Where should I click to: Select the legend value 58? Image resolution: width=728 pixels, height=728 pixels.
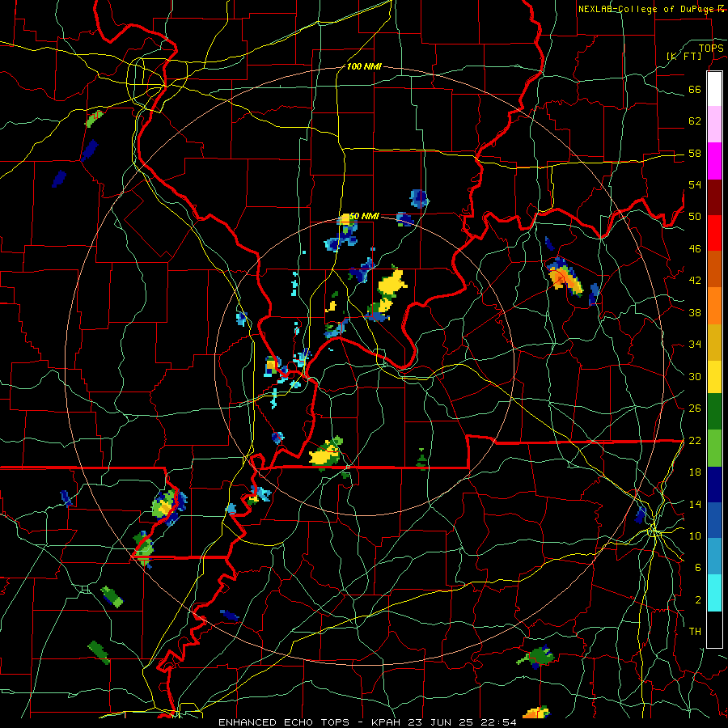695,153
